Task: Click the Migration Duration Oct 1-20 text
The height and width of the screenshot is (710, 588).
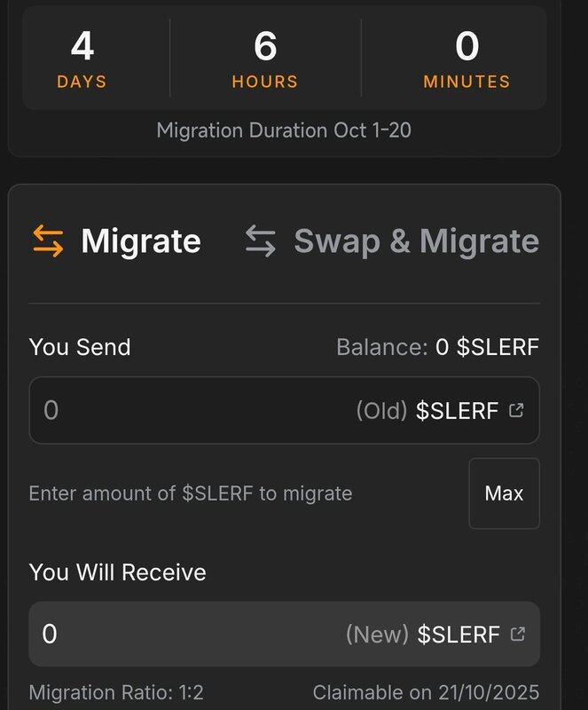Action: tap(284, 130)
